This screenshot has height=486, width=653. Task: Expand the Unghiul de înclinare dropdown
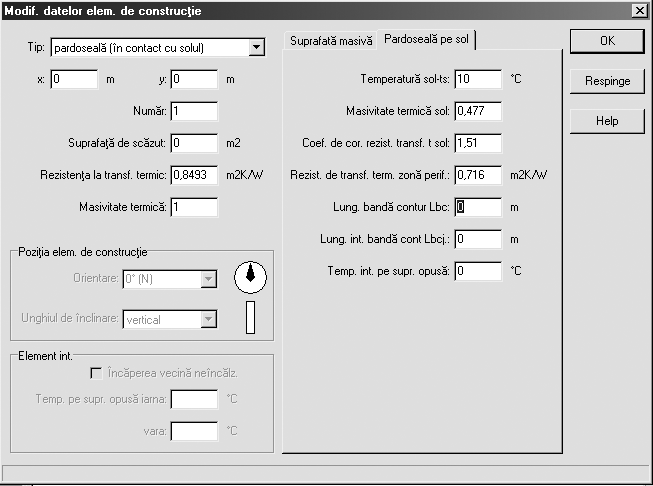click(x=208, y=319)
